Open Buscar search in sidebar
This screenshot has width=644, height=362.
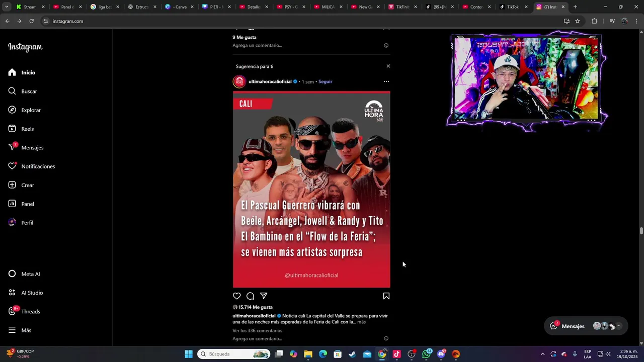point(23,91)
